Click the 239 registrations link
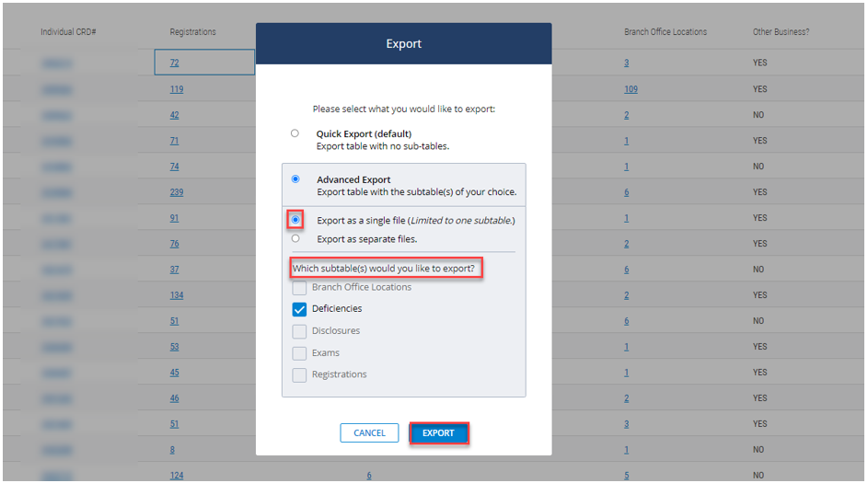The image size is (868, 483). coord(176,192)
